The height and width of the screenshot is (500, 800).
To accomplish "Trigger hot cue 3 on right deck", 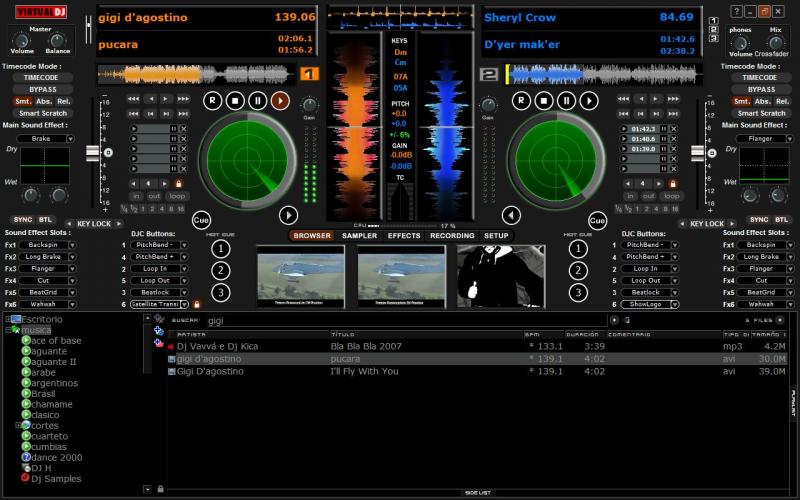I will pos(578,292).
